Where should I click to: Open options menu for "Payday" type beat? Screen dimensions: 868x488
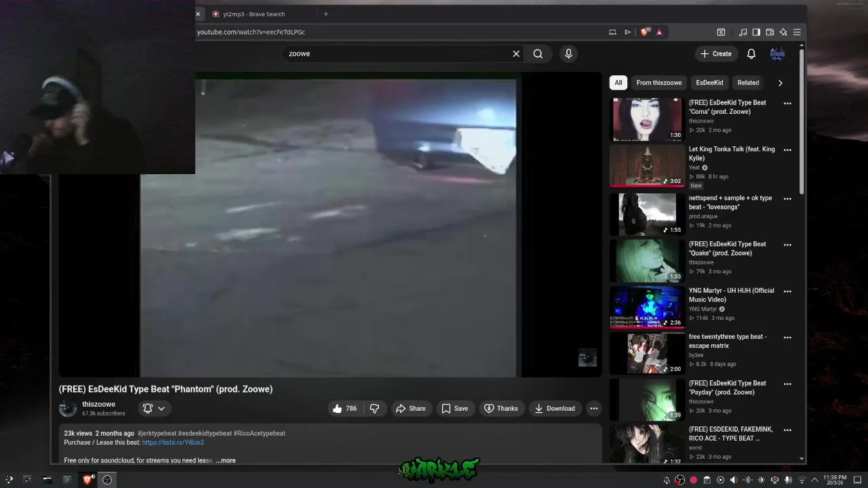tap(787, 384)
